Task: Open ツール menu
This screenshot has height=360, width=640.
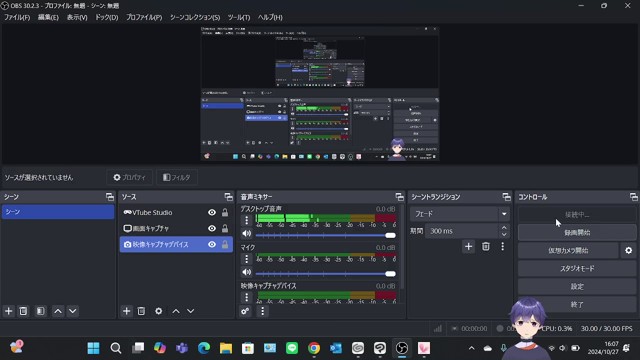Action: [x=239, y=17]
